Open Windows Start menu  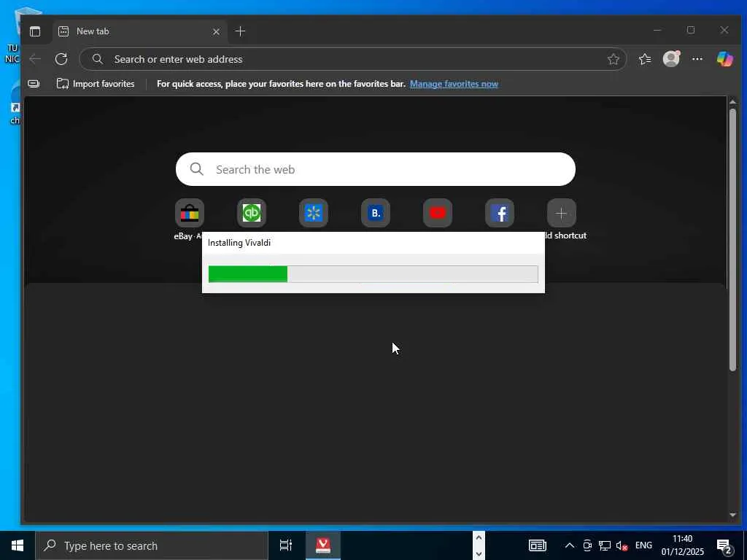18,545
